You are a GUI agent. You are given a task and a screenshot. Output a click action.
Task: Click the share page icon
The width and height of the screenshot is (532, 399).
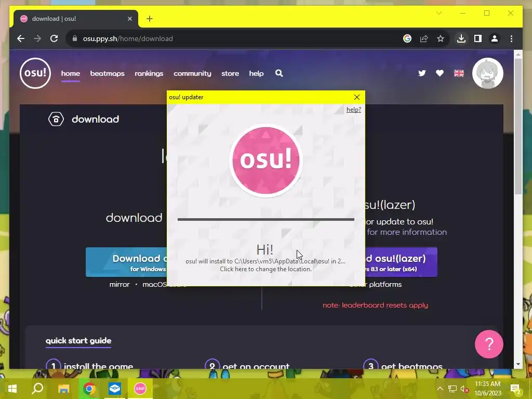pyautogui.click(x=424, y=38)
